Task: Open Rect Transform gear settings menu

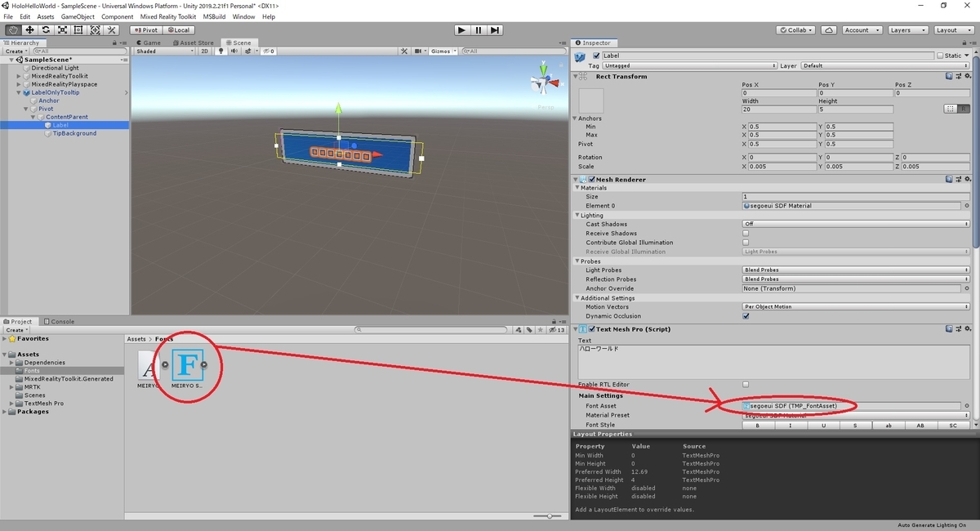Action: (967, 76)
